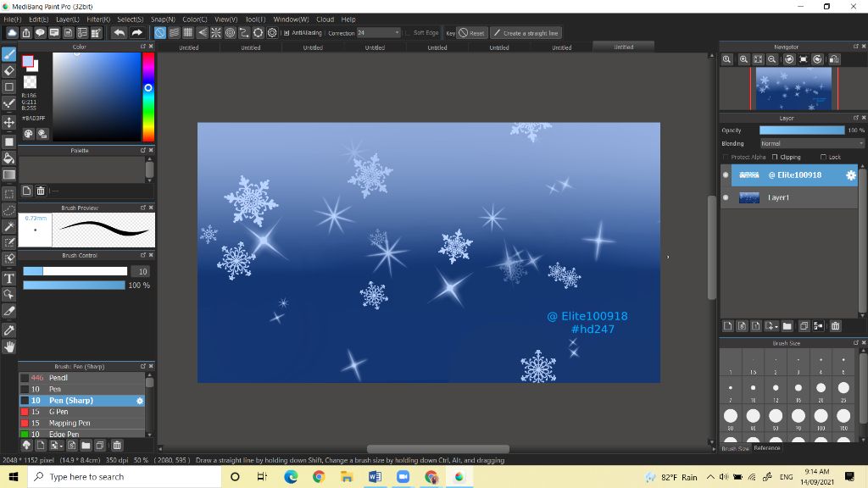Image resolution: width=868 pixels, height=488 pixels.
Task: Select the Pencil brush
Action: click(x=82, y=378)
